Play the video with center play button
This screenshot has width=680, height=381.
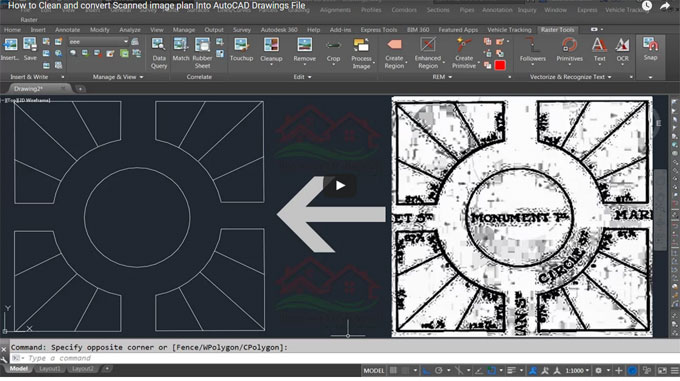(340, 186)
